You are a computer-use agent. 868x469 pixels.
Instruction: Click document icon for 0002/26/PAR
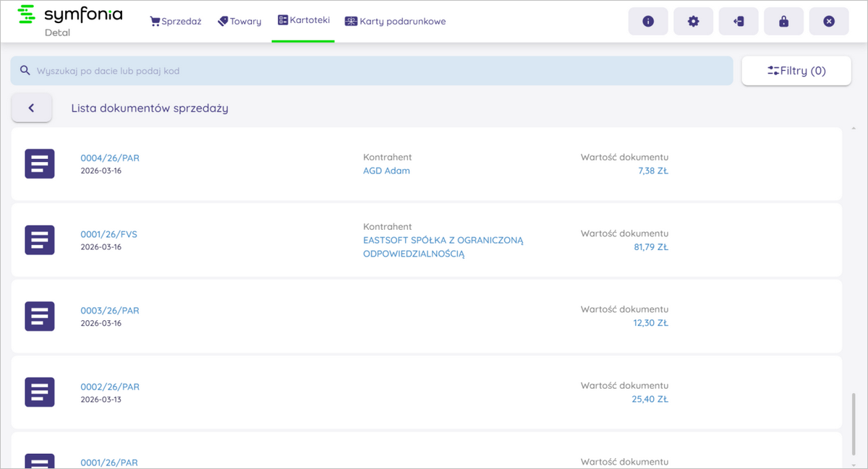[x=40, y=392]
